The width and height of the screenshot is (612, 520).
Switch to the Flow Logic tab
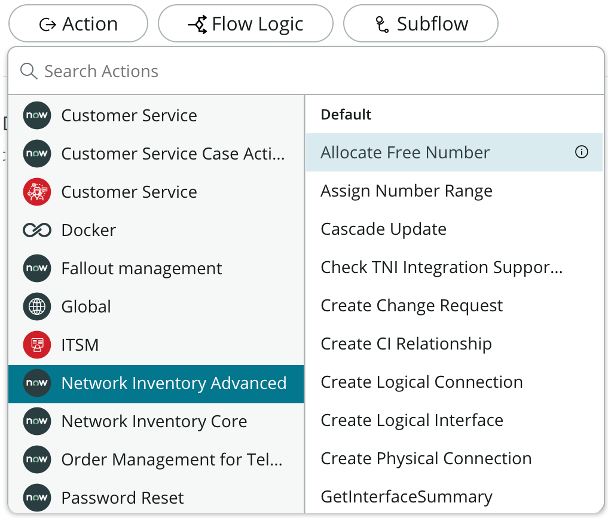coord(246,23)
